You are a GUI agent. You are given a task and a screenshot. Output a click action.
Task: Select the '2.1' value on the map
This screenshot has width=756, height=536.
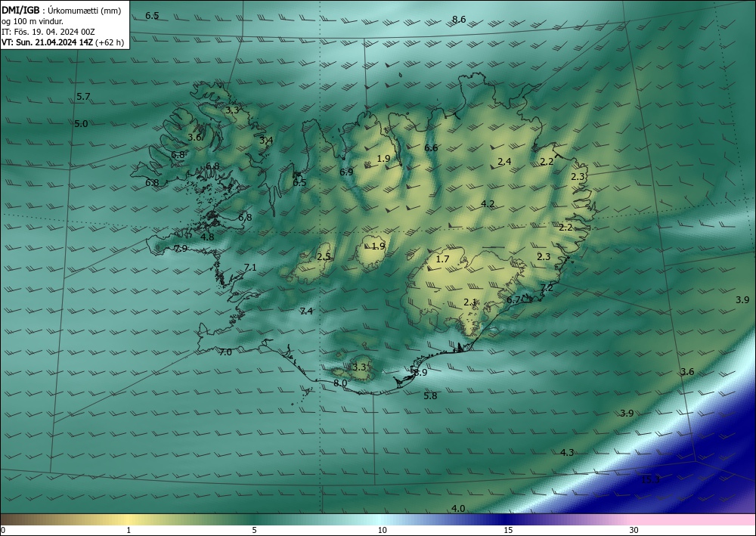coord(470,302)
